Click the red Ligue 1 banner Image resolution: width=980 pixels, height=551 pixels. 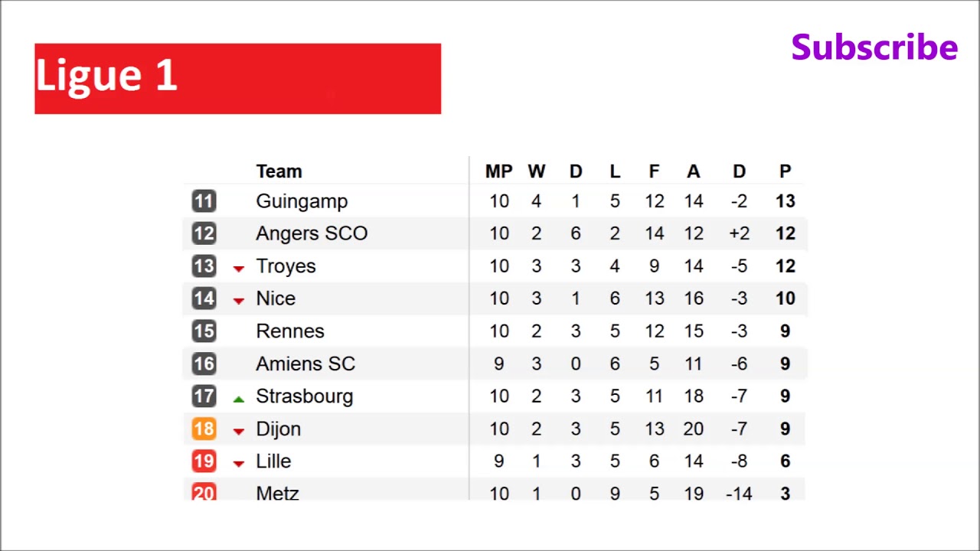click(237, 79)
